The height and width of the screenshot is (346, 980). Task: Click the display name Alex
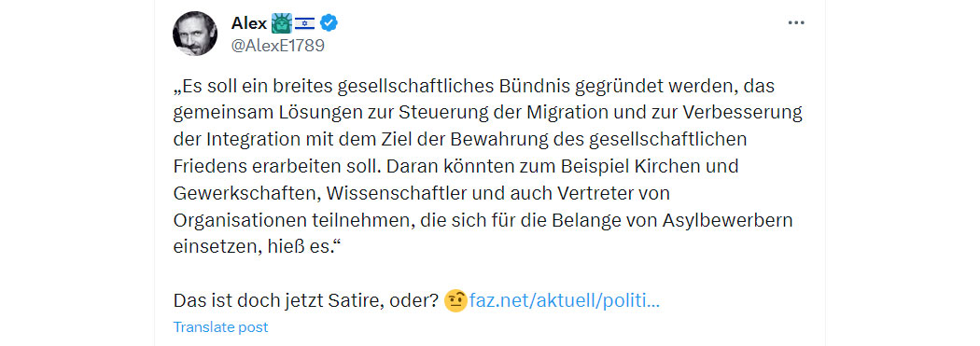[x=249, y=23]
